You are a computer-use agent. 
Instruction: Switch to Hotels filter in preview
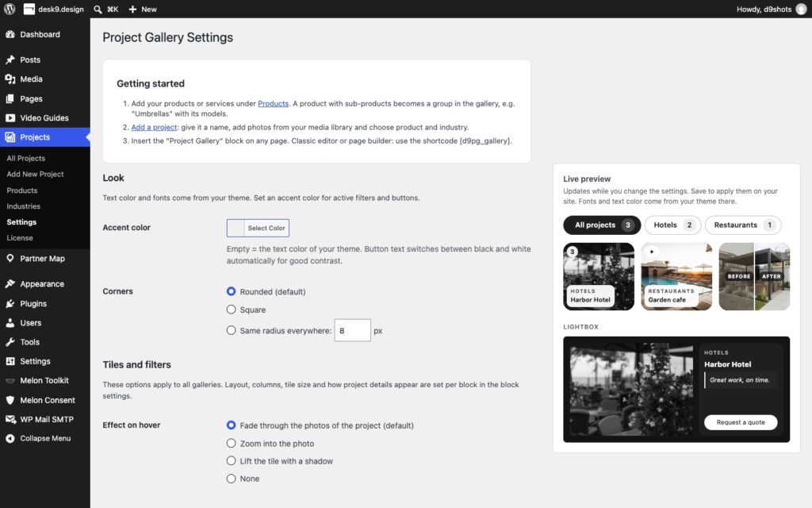click(x=672, y=225)
